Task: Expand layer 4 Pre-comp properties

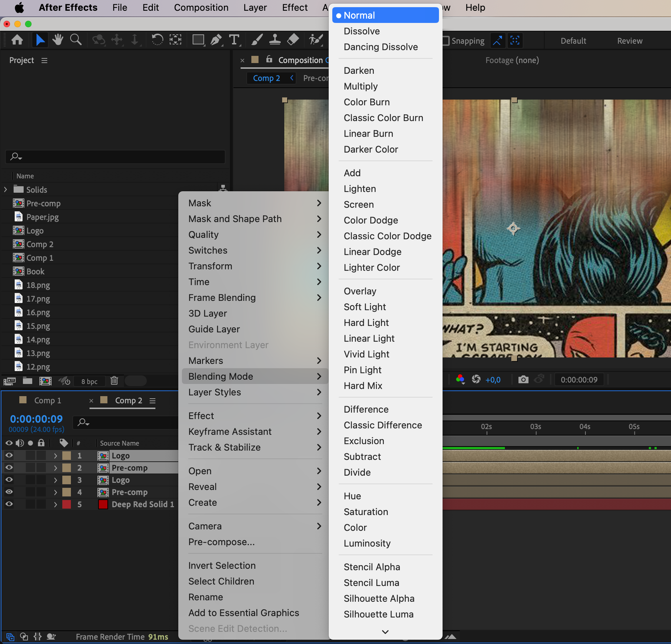Action: (x=55, y=492)
